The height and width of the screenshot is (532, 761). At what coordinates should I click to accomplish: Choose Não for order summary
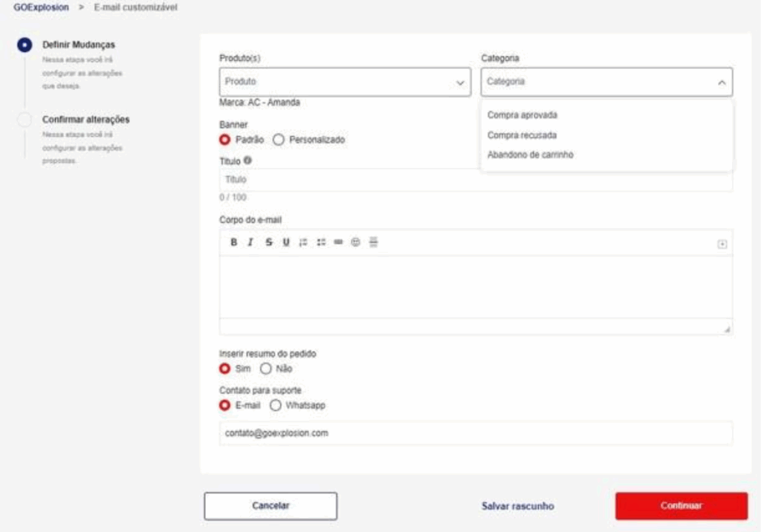(265, 369)
